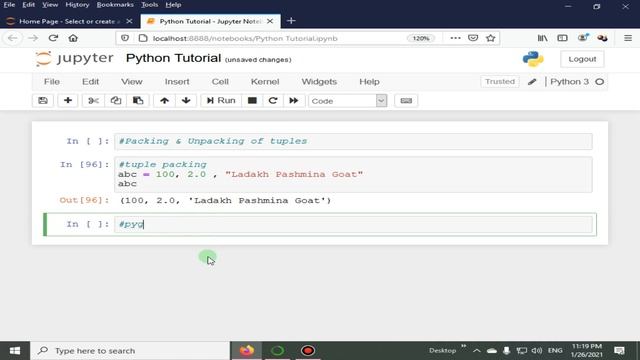This screenshot has width=640, height=360.
Task: Cut selected cells with scissors icon
Action: click(93, 100)
